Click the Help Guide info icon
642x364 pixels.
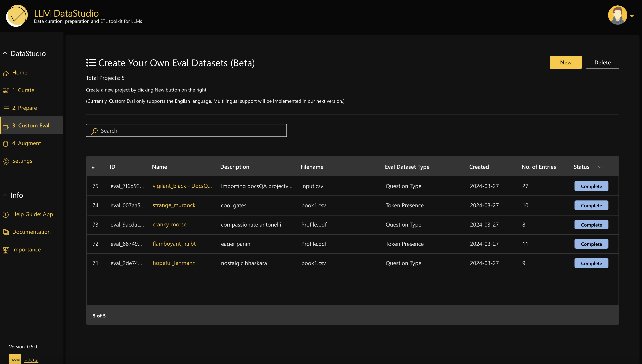tap(6, 215)
